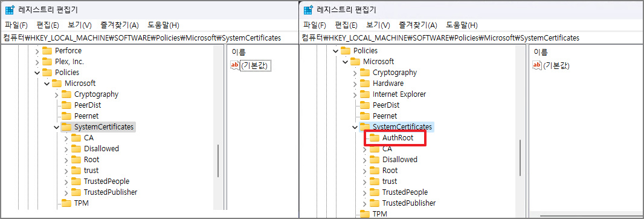This screenshot has width=644, height=219.
Task: Select the Perforce folder icon in left window
Action: [47, 51]
